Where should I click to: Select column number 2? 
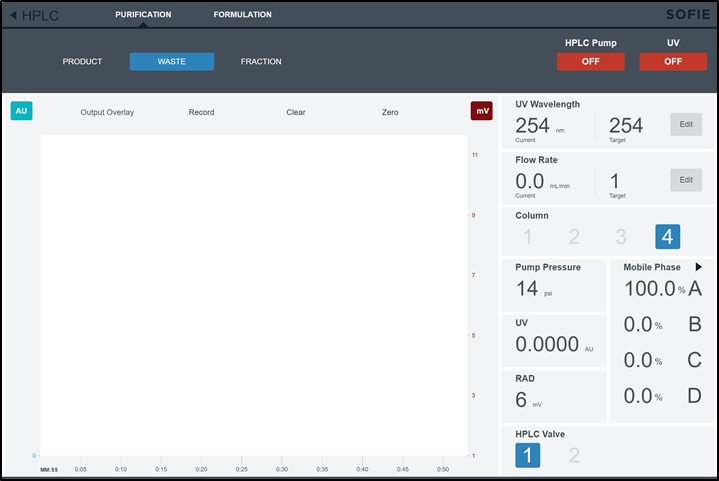pyautogui.click(x=574, y=237)
